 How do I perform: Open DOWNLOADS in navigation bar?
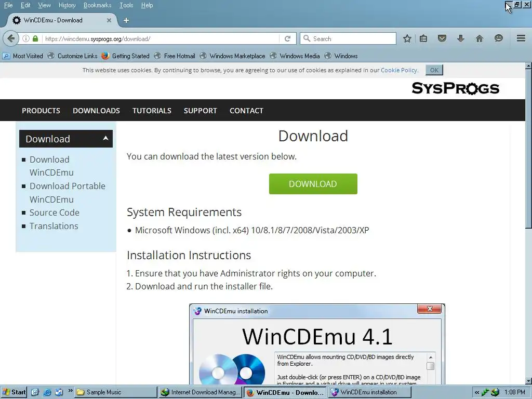coord(96,111)
